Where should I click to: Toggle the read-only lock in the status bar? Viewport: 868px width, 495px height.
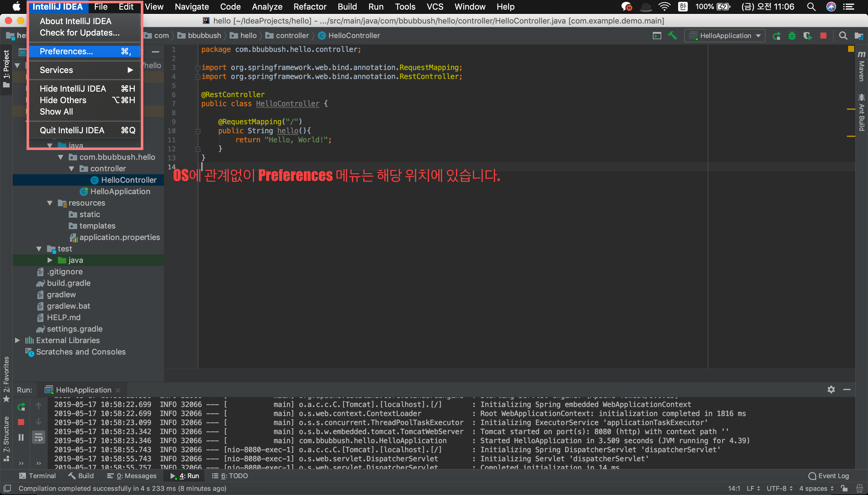click(x=844, y=488)
